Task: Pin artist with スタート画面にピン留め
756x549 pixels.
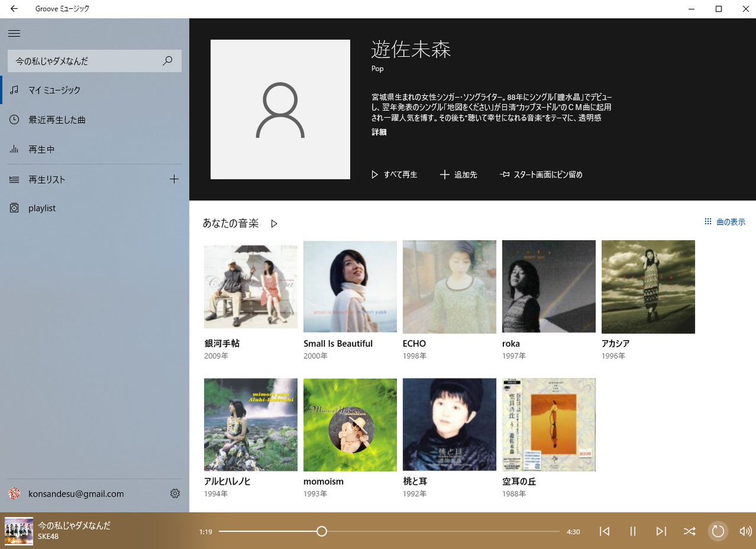Action: click(x=541, y=175)
